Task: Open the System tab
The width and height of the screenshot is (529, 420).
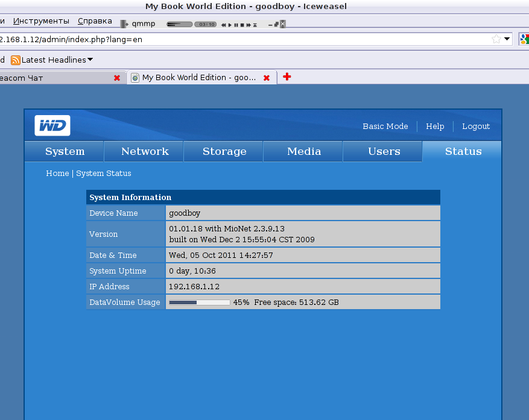Action: 65,151
